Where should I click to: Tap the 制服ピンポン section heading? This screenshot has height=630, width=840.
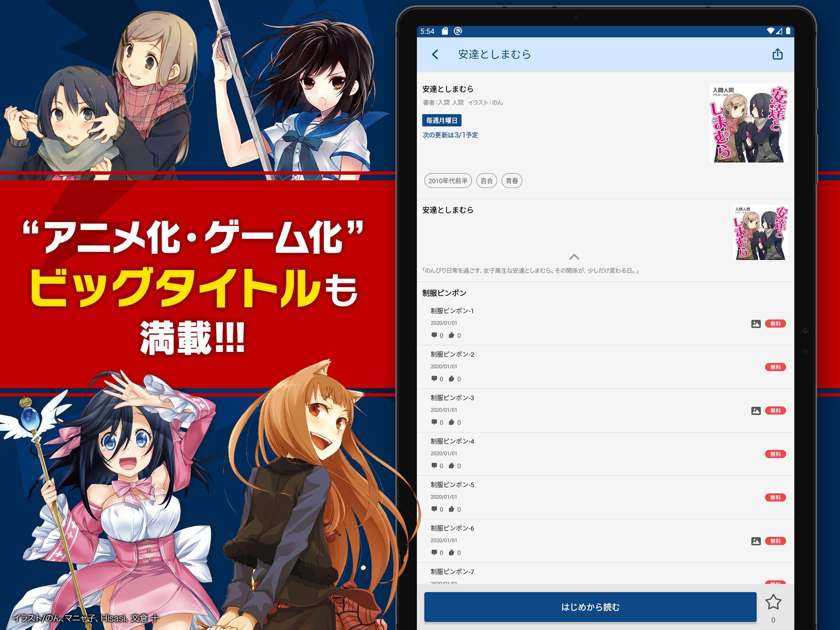point(444,293)
